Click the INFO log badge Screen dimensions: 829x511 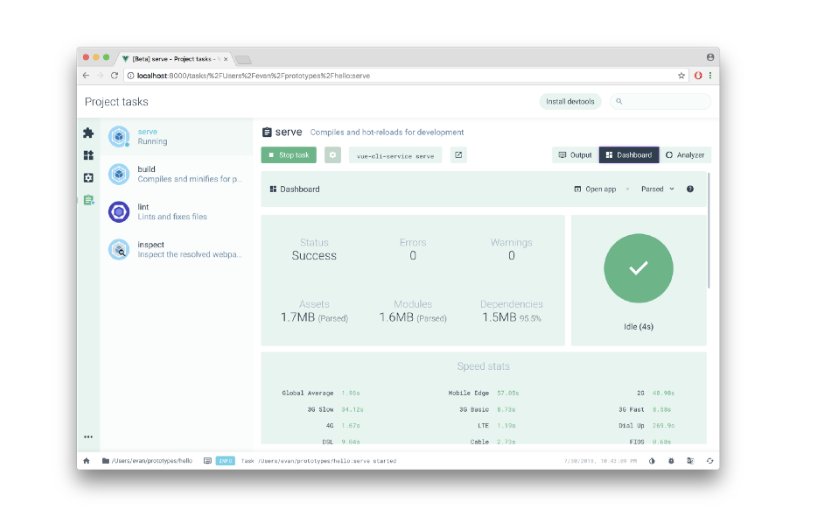(225, 461)
